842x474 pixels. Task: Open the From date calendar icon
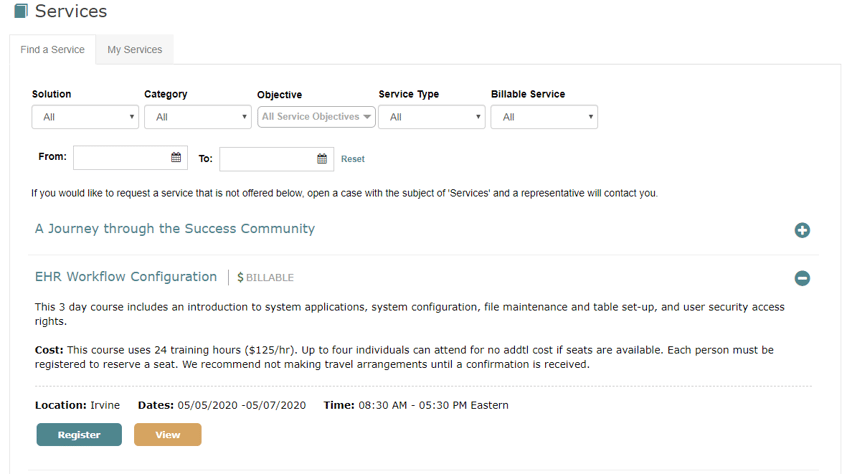176,157
